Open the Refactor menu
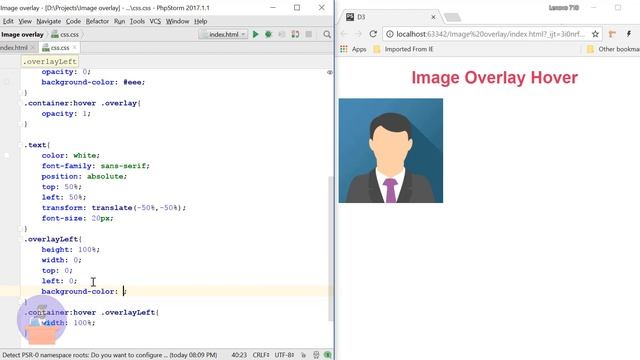640x360 pixels. (x=97, y=21)
